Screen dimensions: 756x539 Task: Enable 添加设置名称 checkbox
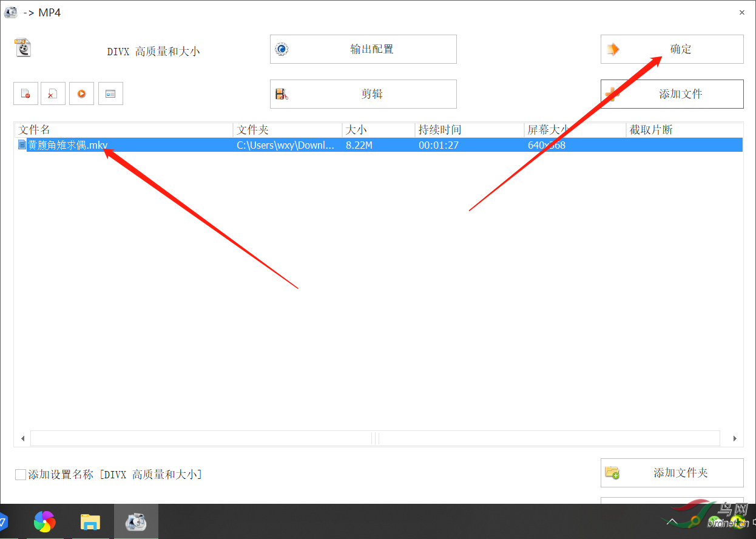[x=21, y=475]
